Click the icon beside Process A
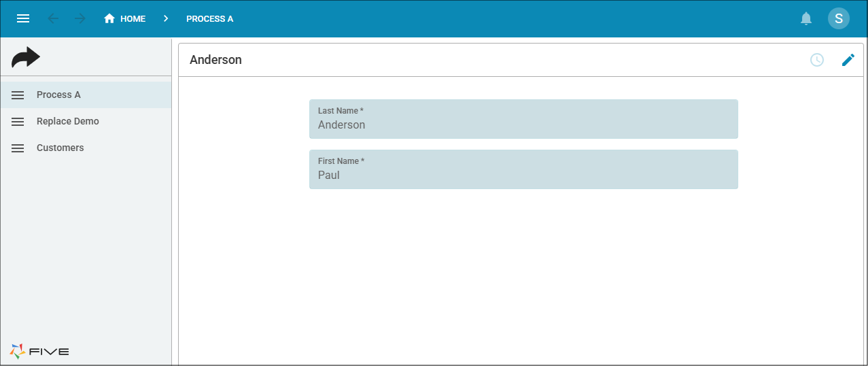 (18, 95)
